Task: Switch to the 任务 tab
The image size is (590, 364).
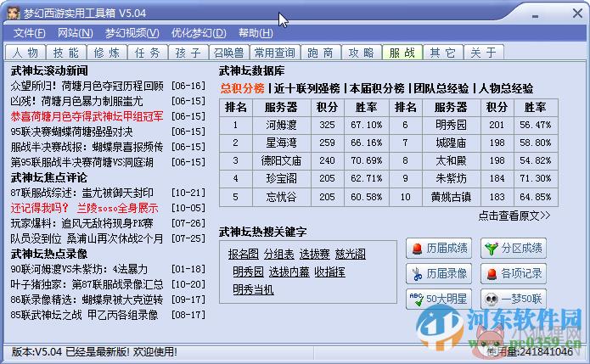Action: [x=148, y=53]
